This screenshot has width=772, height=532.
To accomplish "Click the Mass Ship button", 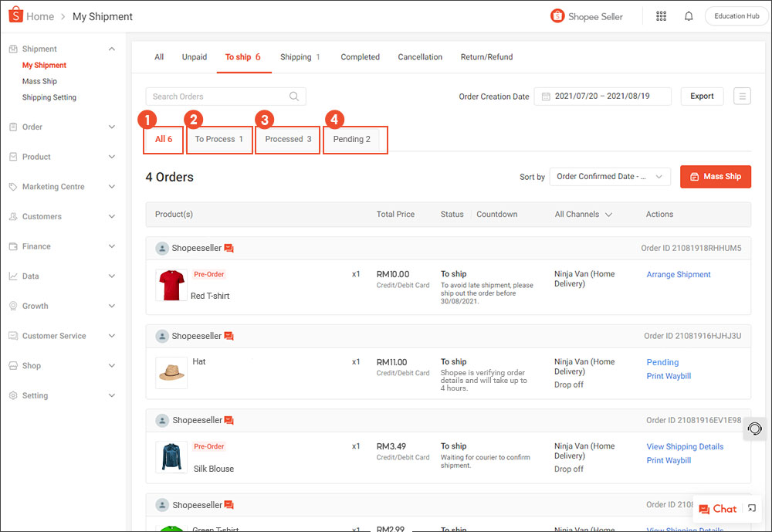I will coord(716,176).
